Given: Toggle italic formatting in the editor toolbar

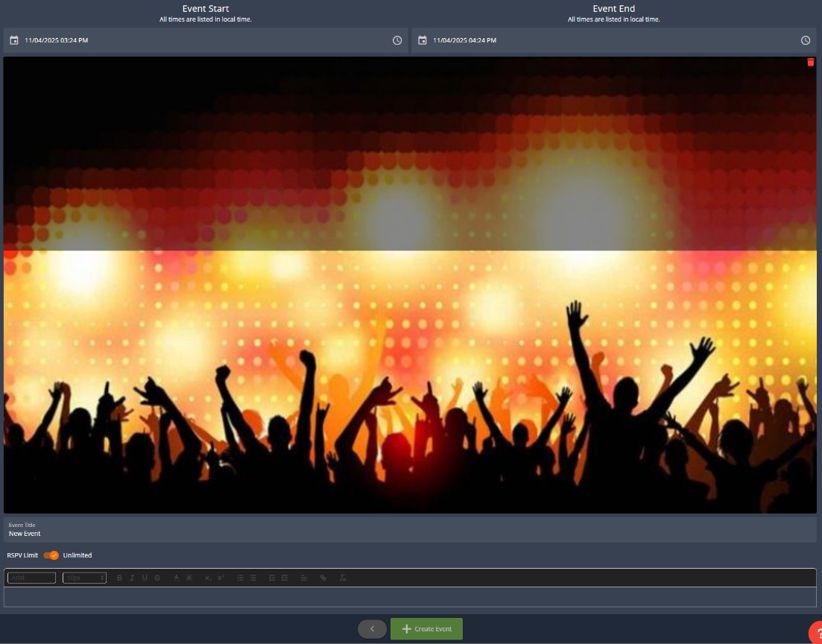Looking at the screenshot, I should (x=132, y=578).
